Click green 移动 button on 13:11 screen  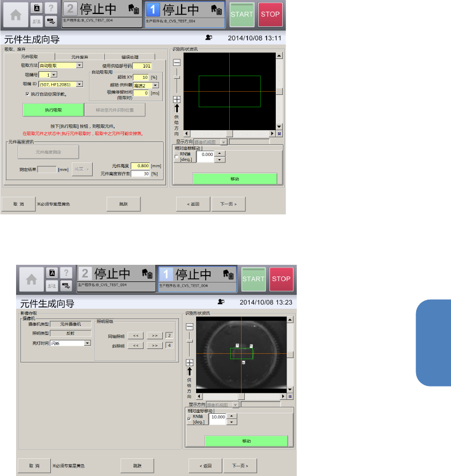(235, 179)
